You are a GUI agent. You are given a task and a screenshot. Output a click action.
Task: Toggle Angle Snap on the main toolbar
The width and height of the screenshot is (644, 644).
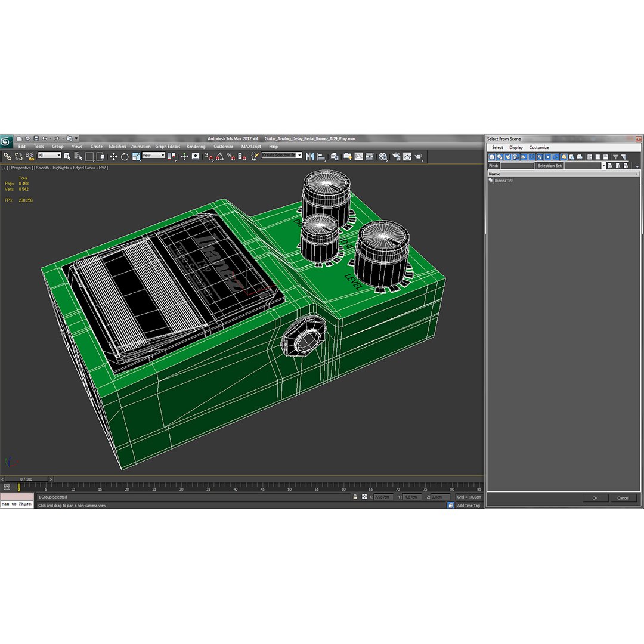[x=219, y=156]
